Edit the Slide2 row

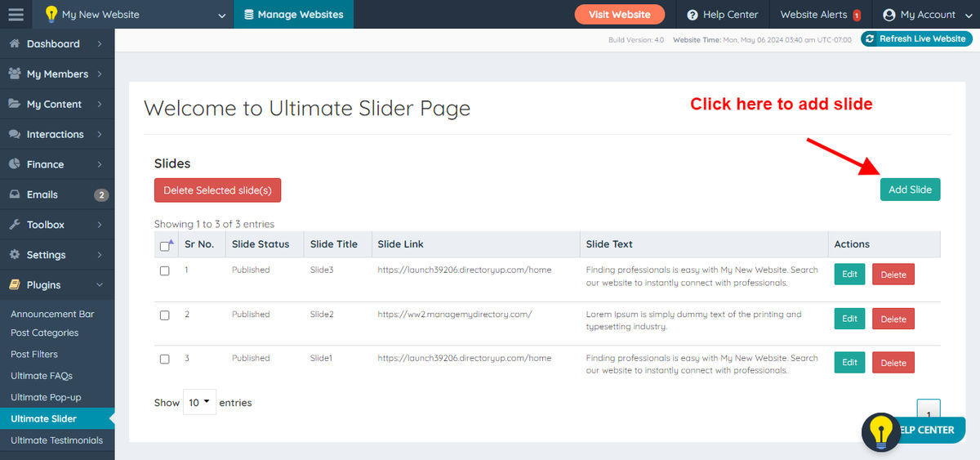849,319
